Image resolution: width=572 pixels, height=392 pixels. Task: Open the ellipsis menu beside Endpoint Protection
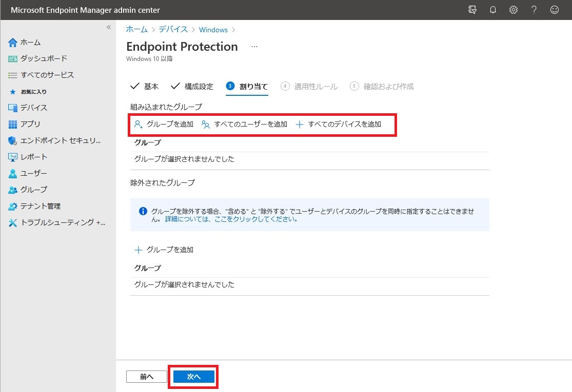click(254, 47)
